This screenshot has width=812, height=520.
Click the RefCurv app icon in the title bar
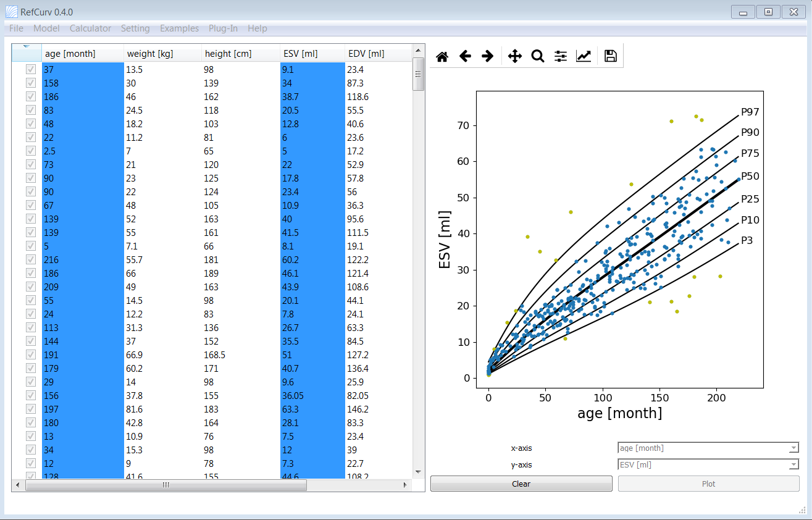point(11,12)
